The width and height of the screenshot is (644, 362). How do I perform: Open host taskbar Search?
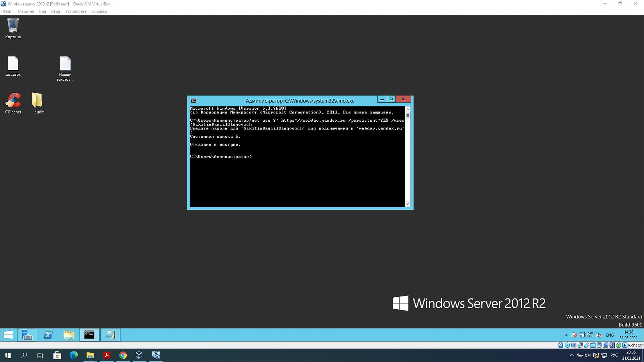(x=24, y=355)
